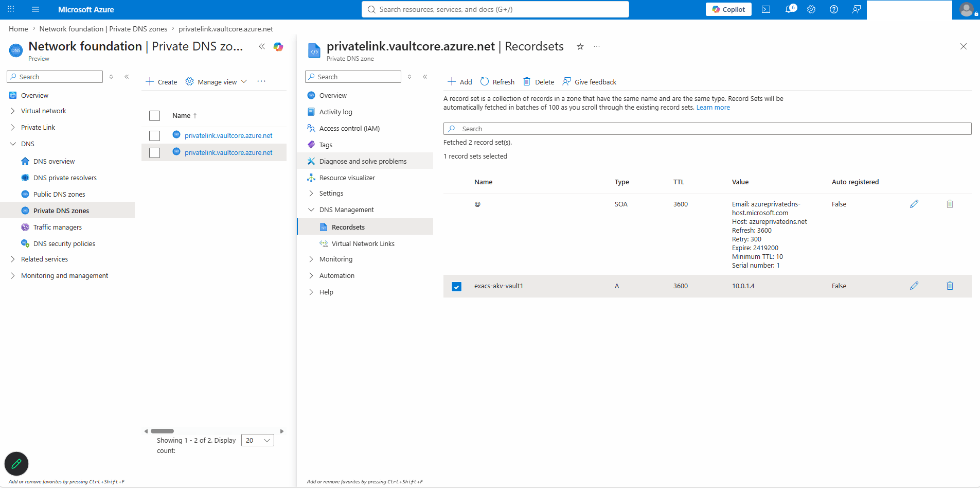Collapse the DNS zone resource menu
The width and height of the screenshot is (980, 489).
click(x=425, y=77)
